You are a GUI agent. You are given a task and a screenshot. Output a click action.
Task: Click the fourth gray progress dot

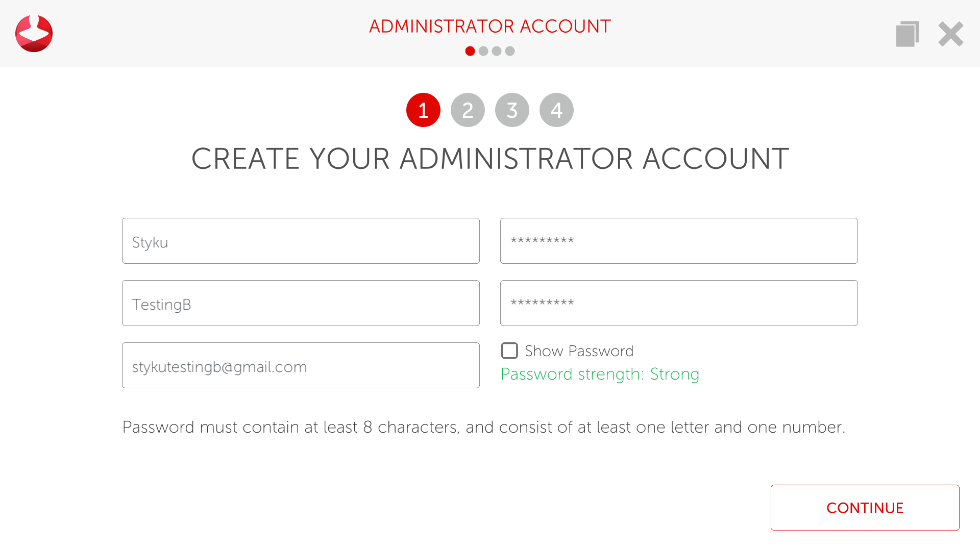[510, 51]
